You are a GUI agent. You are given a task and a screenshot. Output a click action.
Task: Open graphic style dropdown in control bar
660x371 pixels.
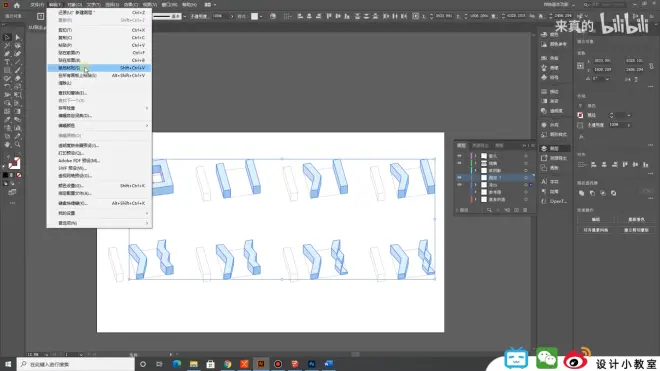coord(261,16)
